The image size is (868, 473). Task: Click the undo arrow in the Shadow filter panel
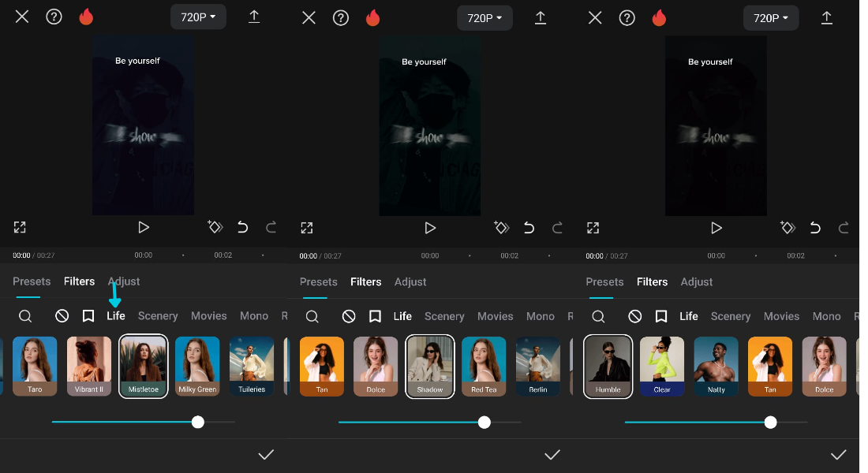coord(529,228)
